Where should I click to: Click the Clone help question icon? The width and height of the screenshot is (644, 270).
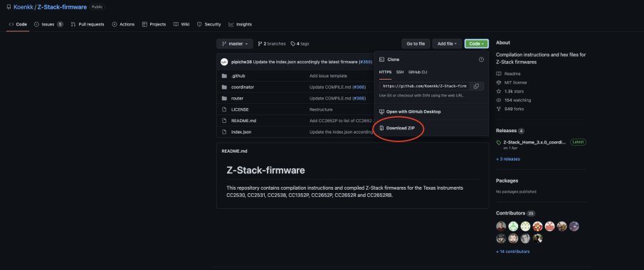481,60
